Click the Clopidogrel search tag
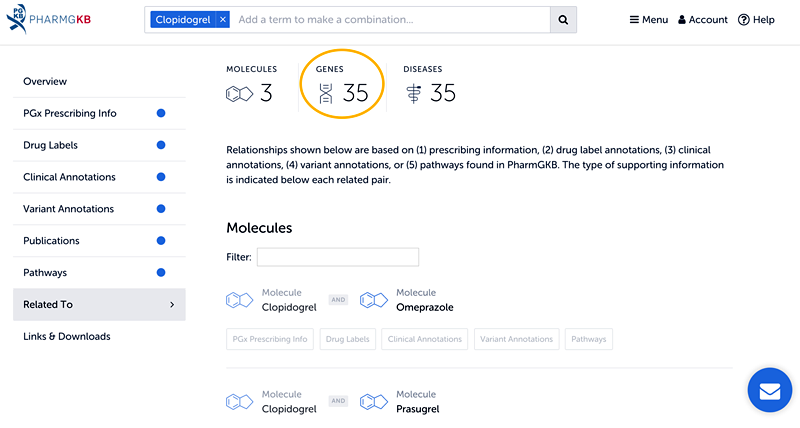The width and height of the screenshot is (800, 428). point(183,19)
